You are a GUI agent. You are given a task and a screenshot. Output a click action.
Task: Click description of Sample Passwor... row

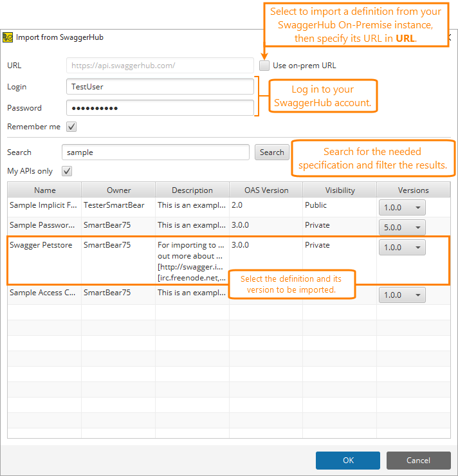point(192,225)
